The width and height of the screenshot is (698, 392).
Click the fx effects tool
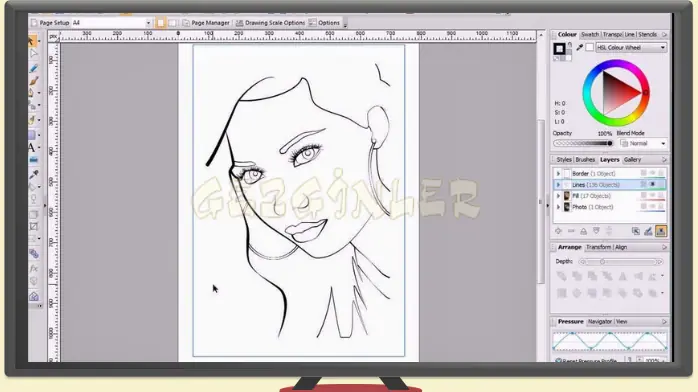coord(34,268)
